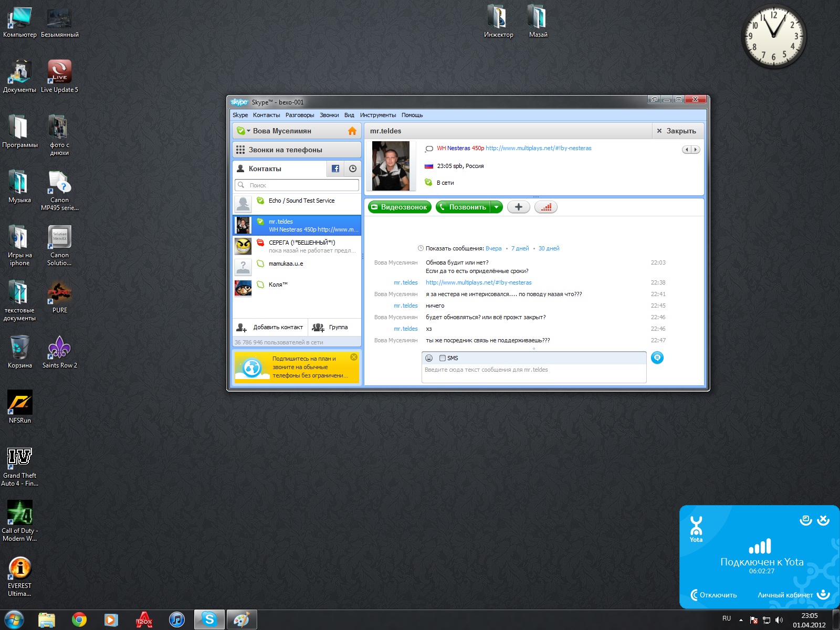Enable the SMS checkbox

click(x=443, y=358)
